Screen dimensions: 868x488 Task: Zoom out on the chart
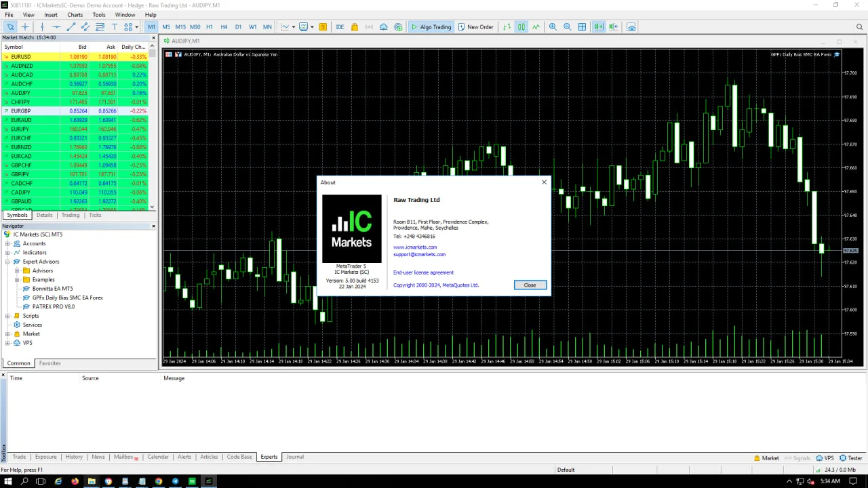568,27
